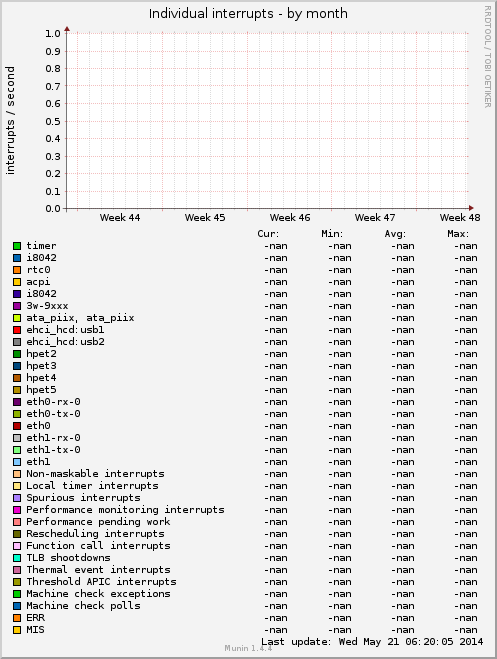Click the purple 3w-9xxx legend swatch
497x659 pixels.
click(x=17, y=306)
